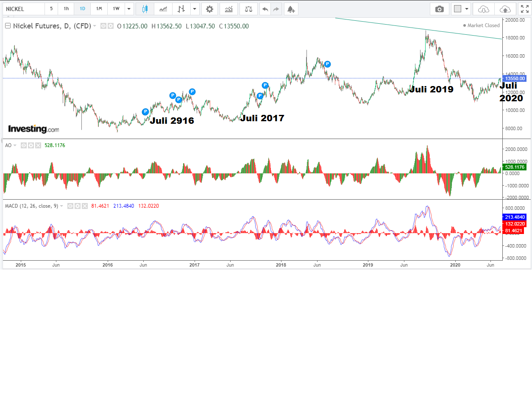The height and width of the screenshot is (398, 532).
Task: Undo the last chart action
Action: pyautogui.click(x=265, y=9)
